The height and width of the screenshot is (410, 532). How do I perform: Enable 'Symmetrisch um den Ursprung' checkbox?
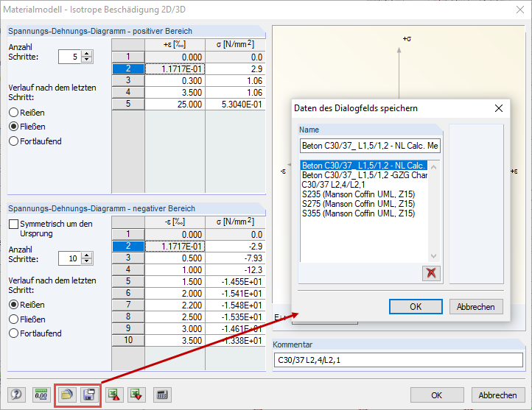click(x=13, y=224)
